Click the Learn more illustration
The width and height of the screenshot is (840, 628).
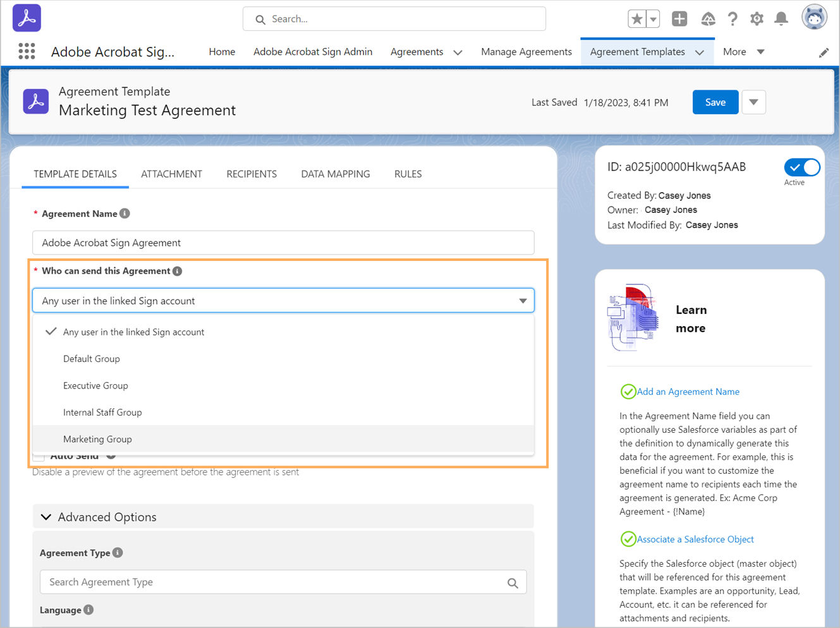pyautogui.click(x=631, y=317)
